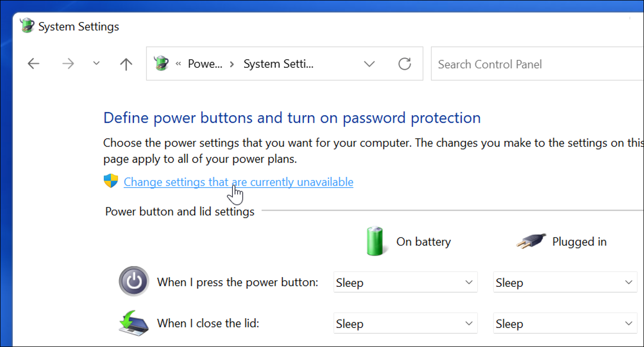Select System Setti... breadcrumb in address bar
Image resolution: width=644 pixels, height=347 pixels.
(x=279, y=63)
